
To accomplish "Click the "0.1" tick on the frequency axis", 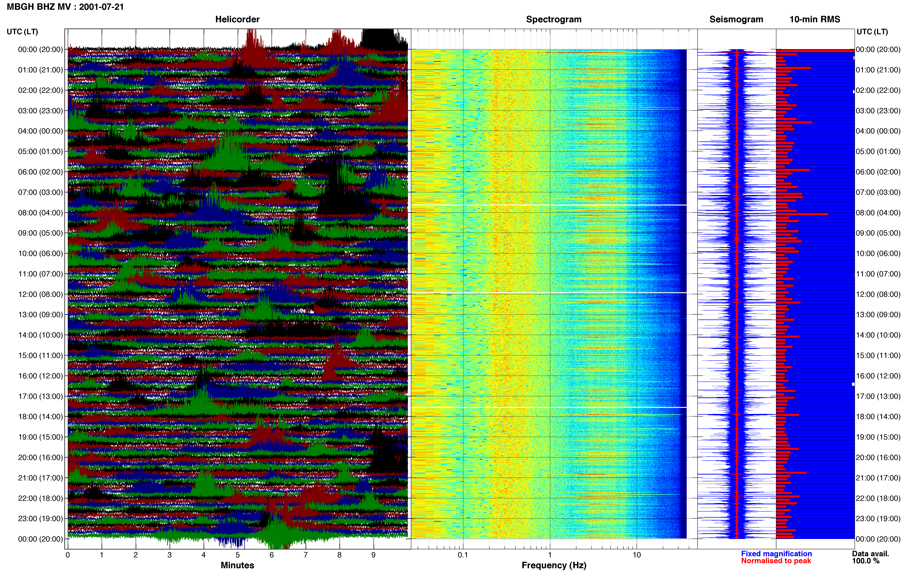I will tap(463, 555).
